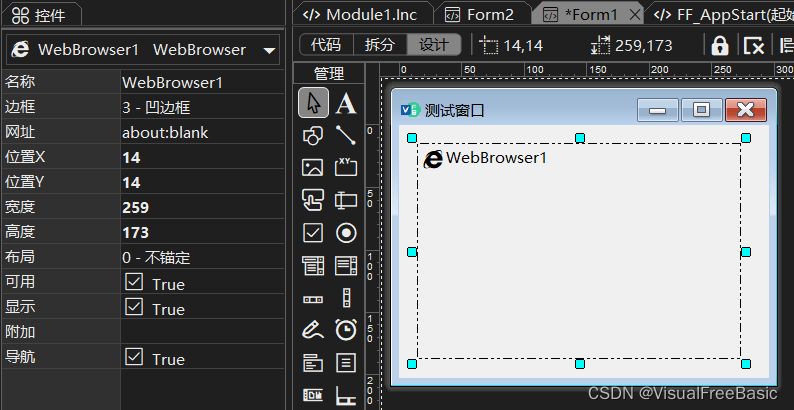794x410 pixels.
Task: Select the bottom-right toolbox control
Action: [x=346, y=395]
